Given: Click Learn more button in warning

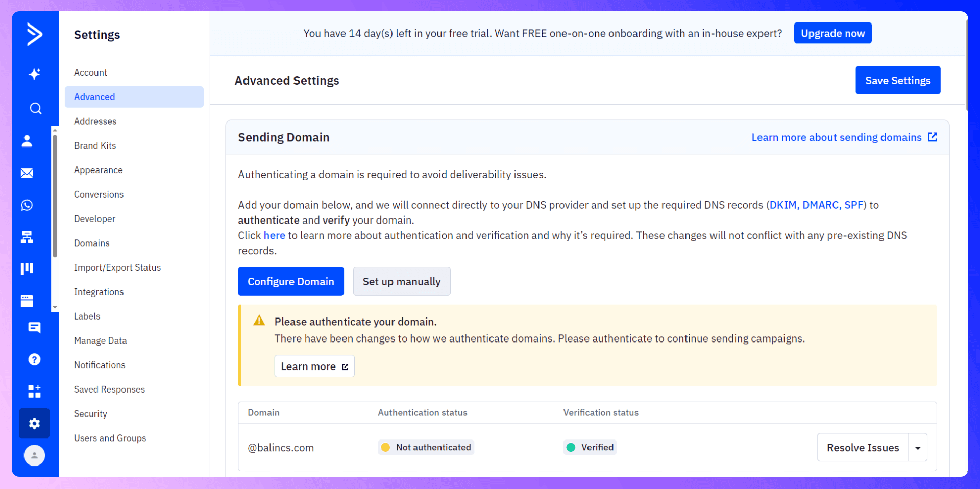Looking at the screenshot, I should 314,366.
